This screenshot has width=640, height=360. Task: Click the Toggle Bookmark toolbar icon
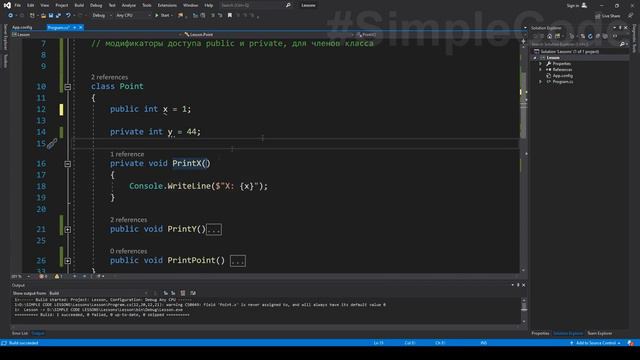click(x=230, y=16)
